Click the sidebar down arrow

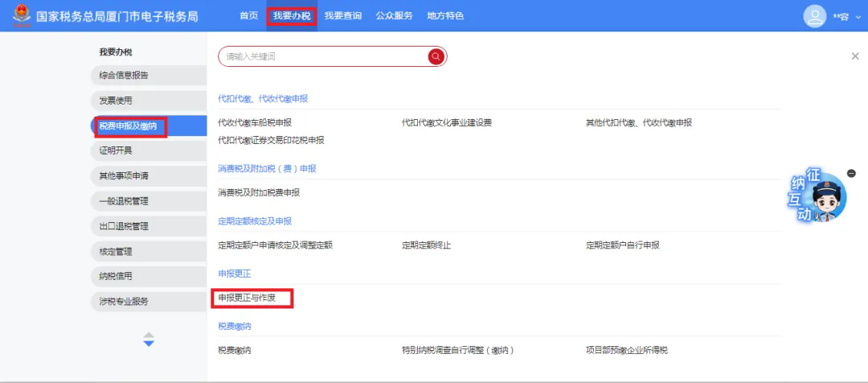149,344
